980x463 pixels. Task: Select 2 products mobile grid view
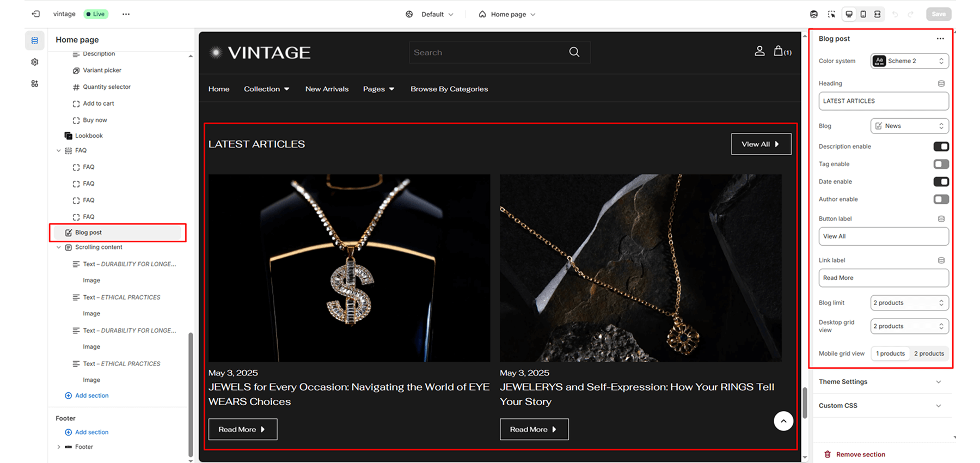click(929, 354)
